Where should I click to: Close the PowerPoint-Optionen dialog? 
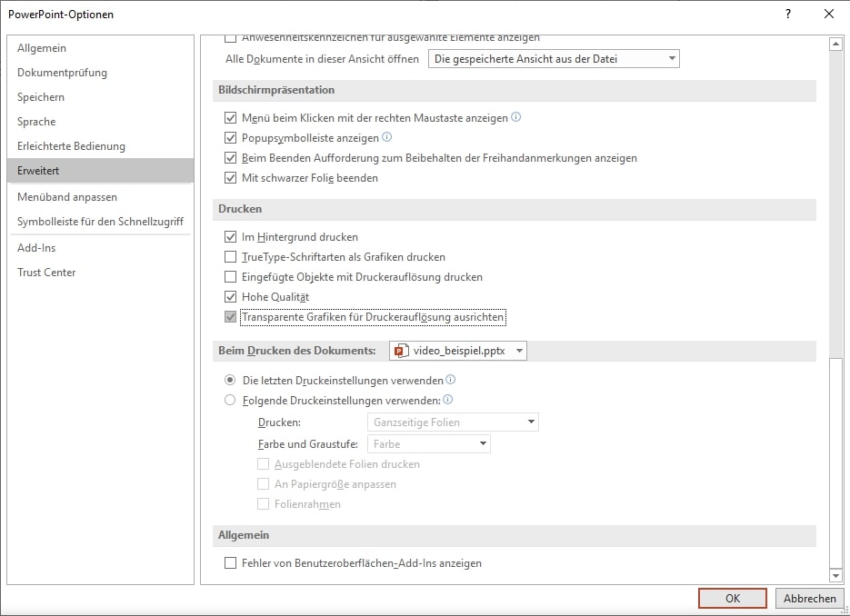point(829,15)
